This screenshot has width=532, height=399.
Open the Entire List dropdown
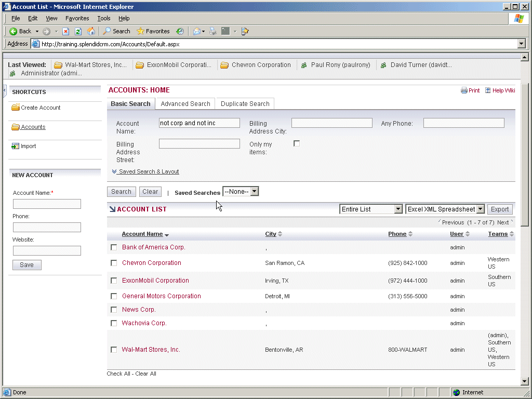[x=371, y=209]
